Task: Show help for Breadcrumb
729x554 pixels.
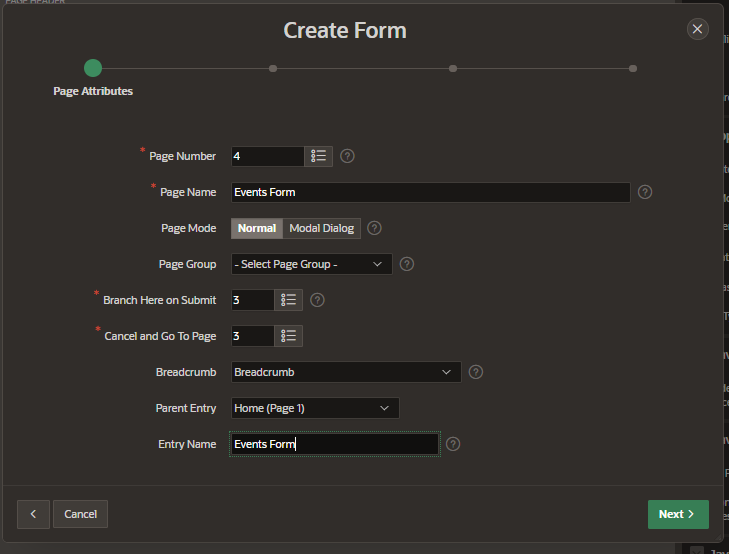Action: (476, 372)
